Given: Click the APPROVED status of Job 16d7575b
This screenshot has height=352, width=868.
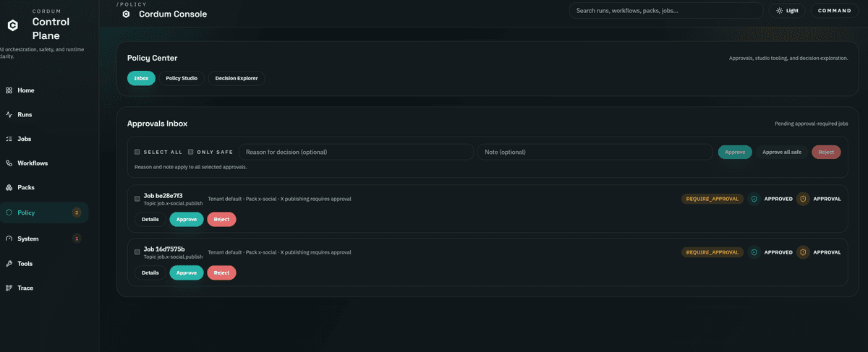Looking at the screenshot, I should click(x=778, y=252).
